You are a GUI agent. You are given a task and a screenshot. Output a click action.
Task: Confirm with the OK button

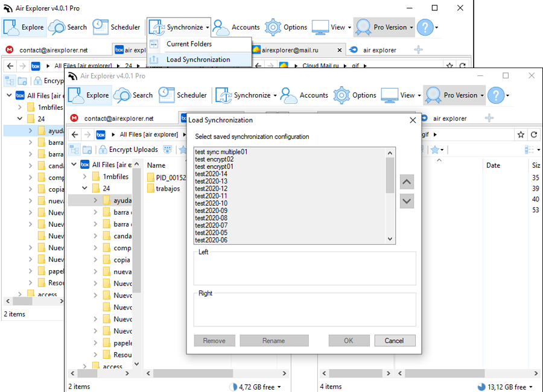[349, 341]
